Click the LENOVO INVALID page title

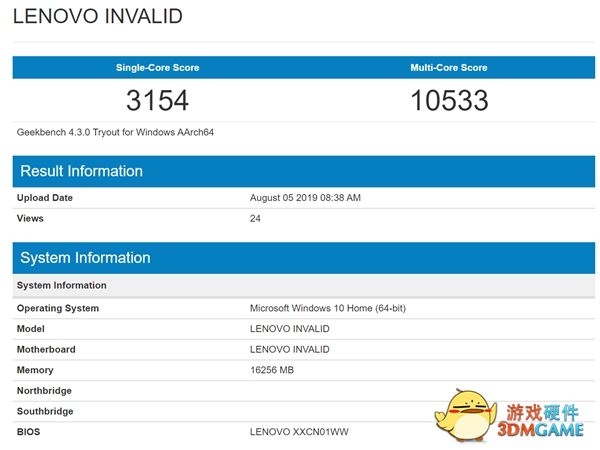pyautogui.click(x=98, y=16)
